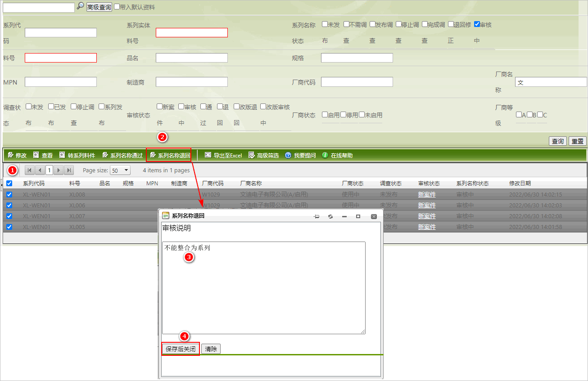The height and width of the screenshot is (381, 588).
Task: Click the 制造商 input field
Action: click(x=192, y=82)
